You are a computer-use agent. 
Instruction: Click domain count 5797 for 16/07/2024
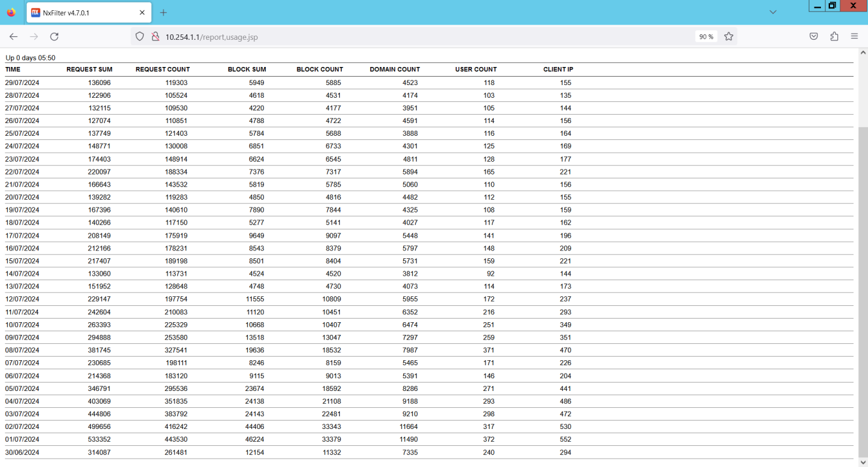[x=410, y=248]
